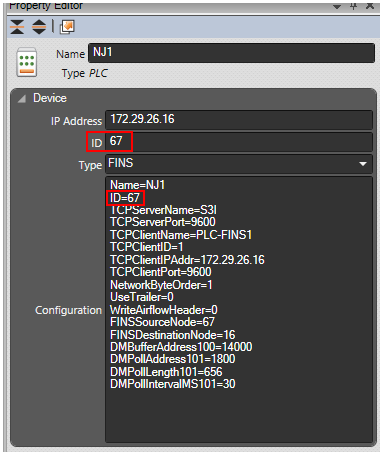Screen dimensions: 381x454
Task: Open the Property Editor panel options arrow
Action: tap(337, 7)
